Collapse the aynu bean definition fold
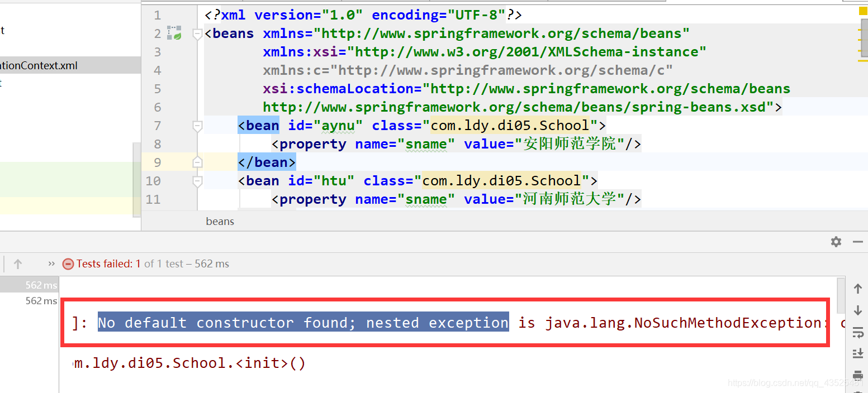Viewport: 868px width, 393px height. click(x=197, y=126)
